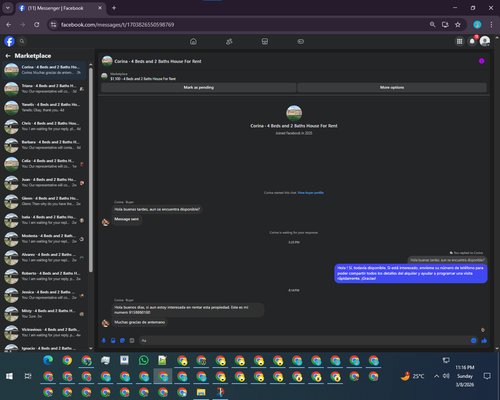Open a new browser tab
This screenshot has height=400, width=500.
click(x=114, y=8)
